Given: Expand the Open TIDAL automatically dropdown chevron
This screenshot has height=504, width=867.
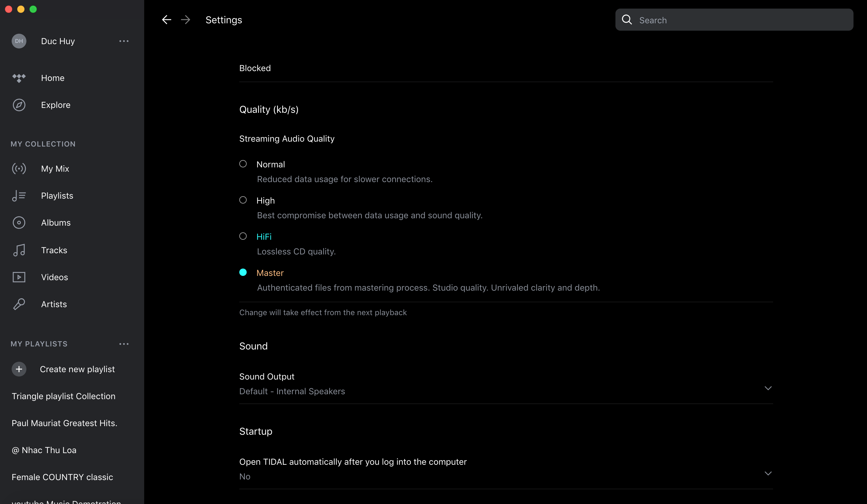Looking at the screenshot, I should (x=768, y=473).
